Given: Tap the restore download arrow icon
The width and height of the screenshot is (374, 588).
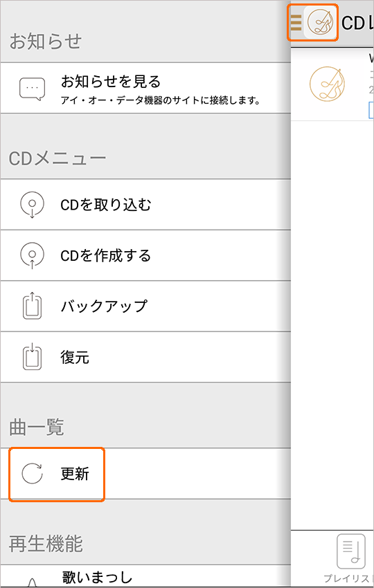Looking at the screenshot, I should (32, 357).
